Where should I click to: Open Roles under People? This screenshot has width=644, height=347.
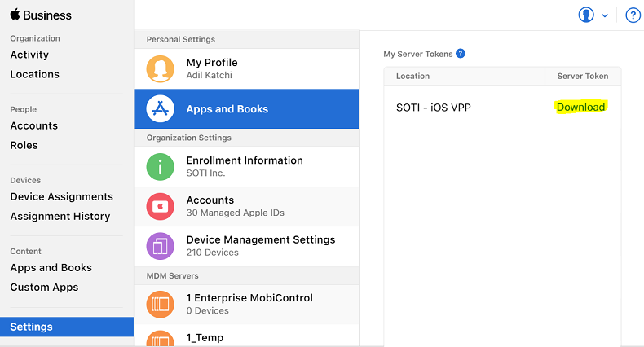[24, 145]
